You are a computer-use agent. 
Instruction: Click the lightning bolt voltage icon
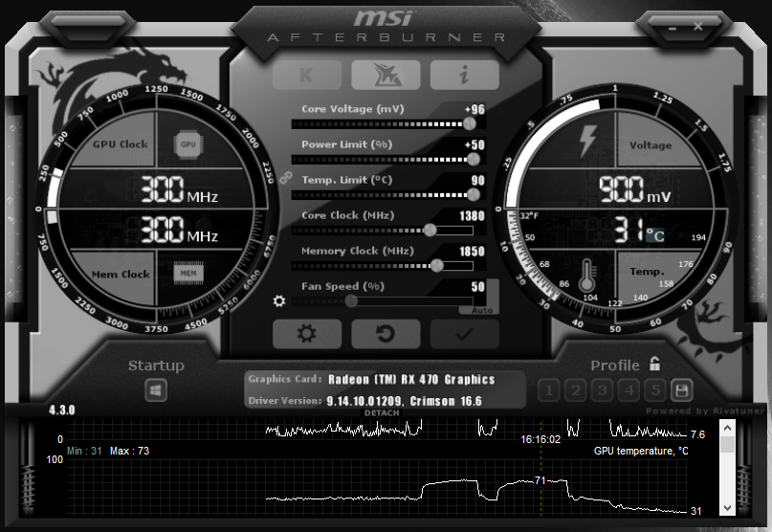(587, 141)
